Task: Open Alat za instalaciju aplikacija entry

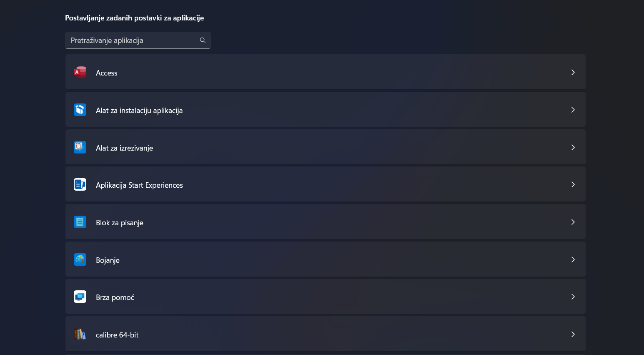Action: (326, 110)
